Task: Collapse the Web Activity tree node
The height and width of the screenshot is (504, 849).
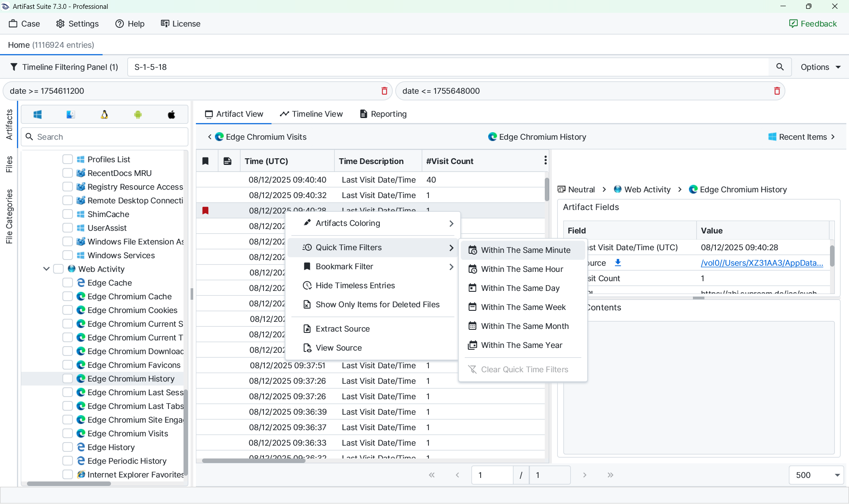Action: pos(46,269)
